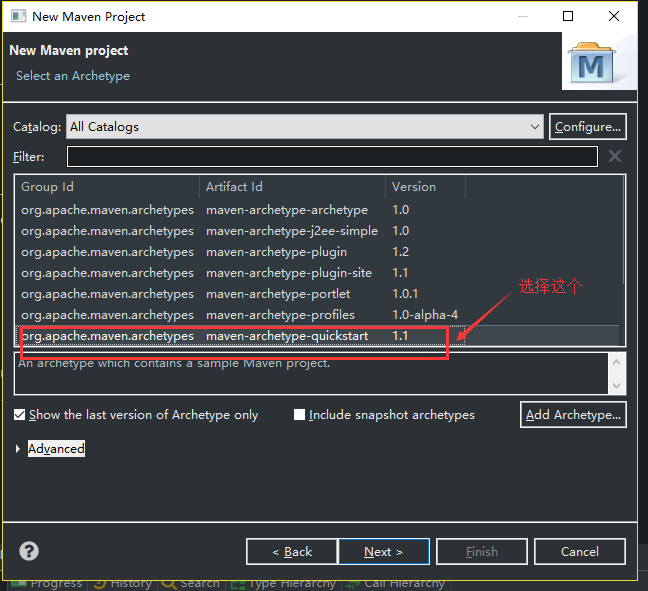Click description box scroll up arrow
The image size is (648, 591).
pyautogui.click(x=617, y=362)
